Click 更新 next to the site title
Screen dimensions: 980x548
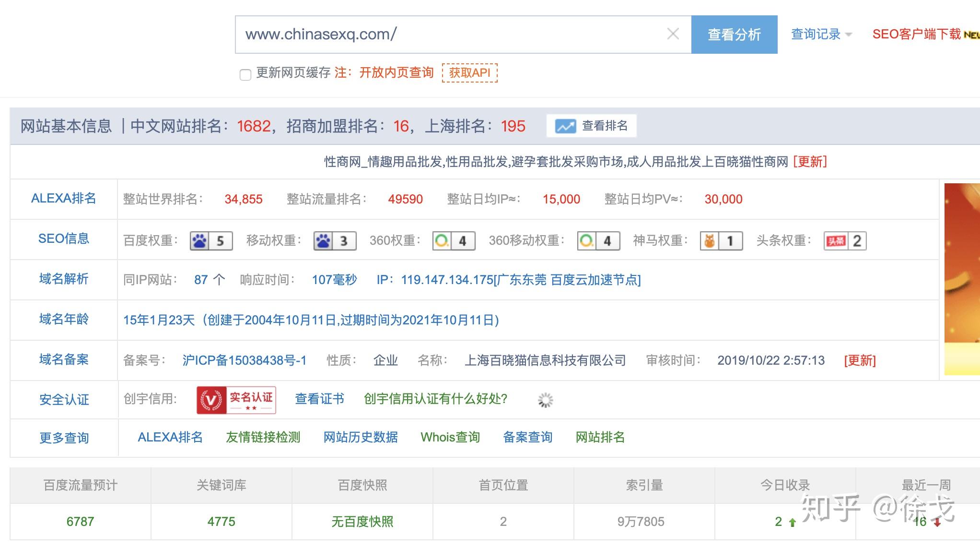810,162
